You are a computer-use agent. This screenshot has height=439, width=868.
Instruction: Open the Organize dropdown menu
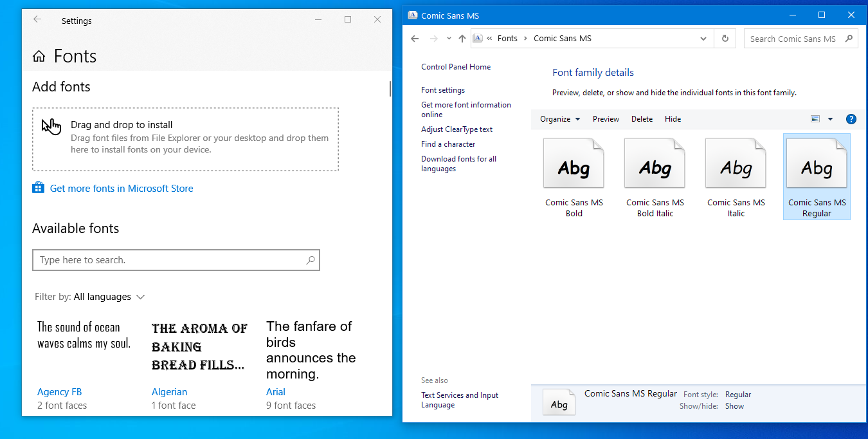click(x=560, y=119)
